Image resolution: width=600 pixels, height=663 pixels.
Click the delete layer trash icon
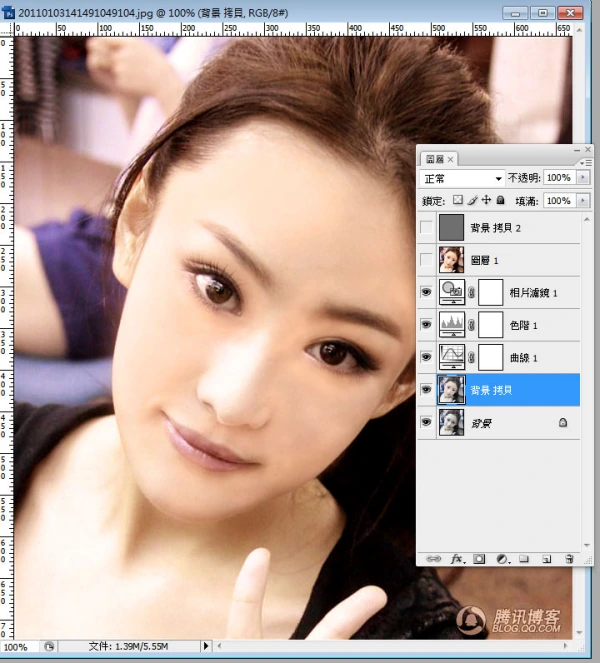569,559
